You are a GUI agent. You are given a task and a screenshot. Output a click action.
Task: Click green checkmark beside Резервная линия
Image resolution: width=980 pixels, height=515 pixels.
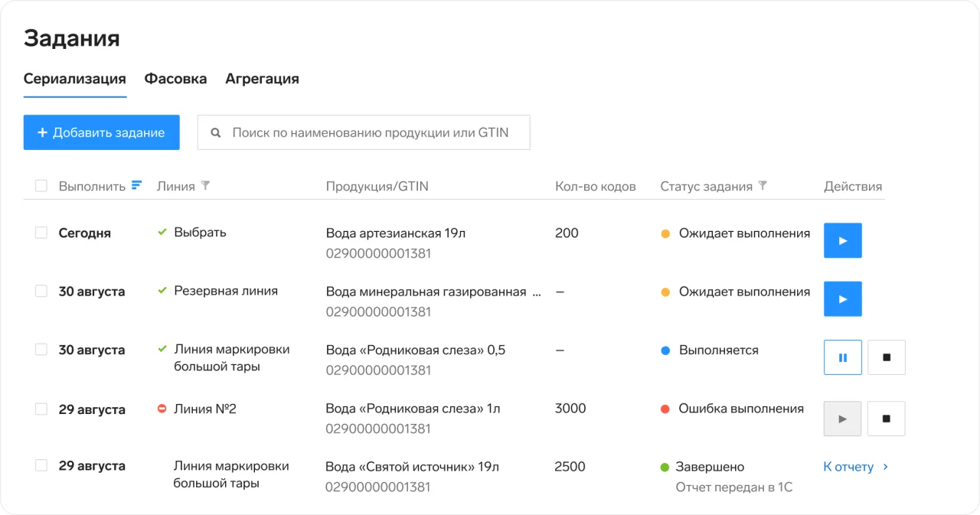pos(162,291)
